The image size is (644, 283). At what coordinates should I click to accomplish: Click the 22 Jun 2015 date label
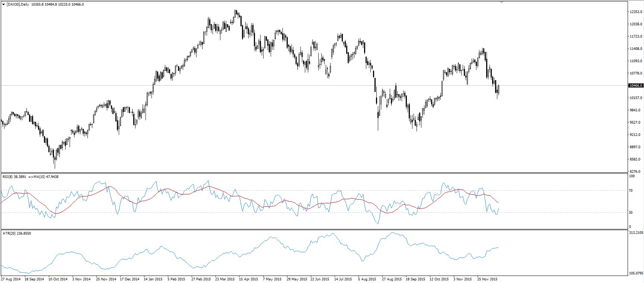[x=320, y=279]
